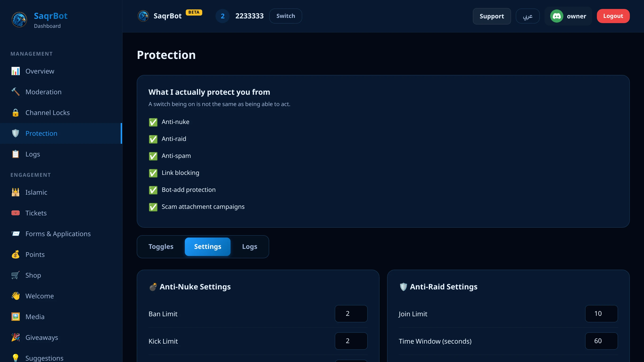Click the server badge numbered 2

(223, 16)
